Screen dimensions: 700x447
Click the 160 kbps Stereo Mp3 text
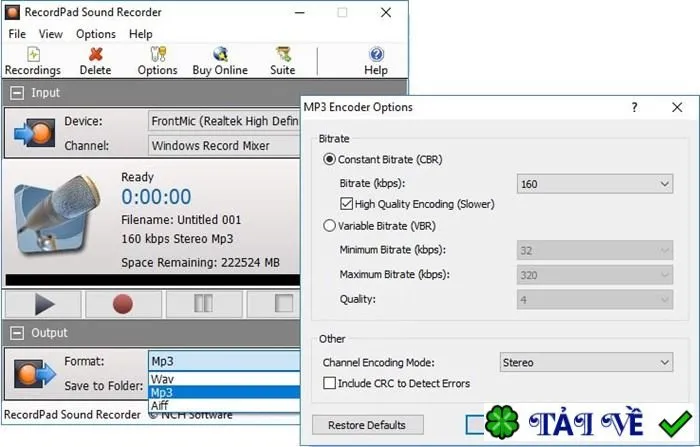pos(177,239)
